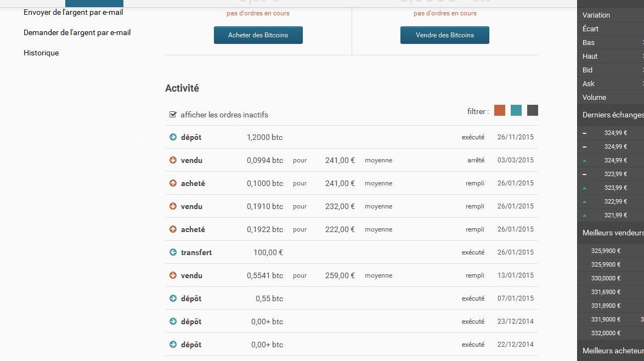Select the date '26/11/2015'

516,137
